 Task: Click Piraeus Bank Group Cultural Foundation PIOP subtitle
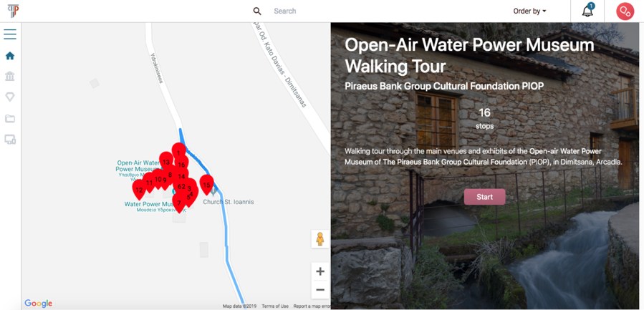444,86
